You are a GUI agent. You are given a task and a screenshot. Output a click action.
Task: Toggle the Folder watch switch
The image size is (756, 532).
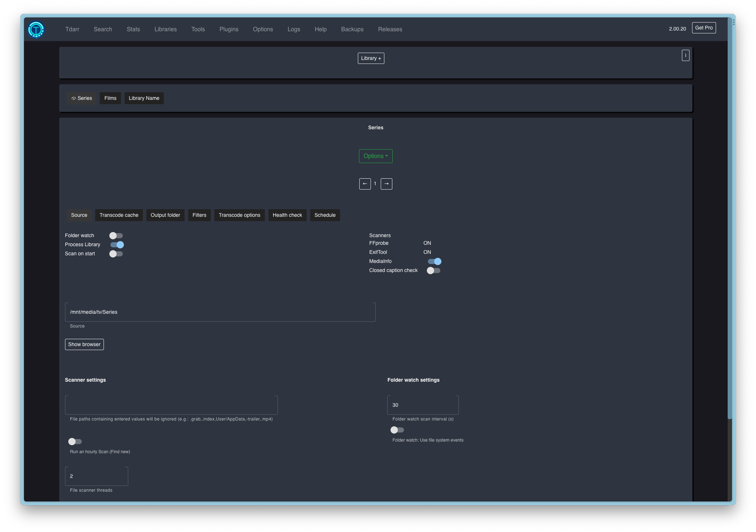116,236
